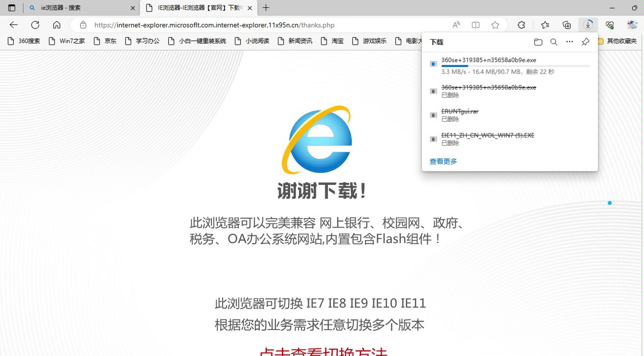Click the Internet Explorer logo image
The image size is (644, 356).
[317, 140]
